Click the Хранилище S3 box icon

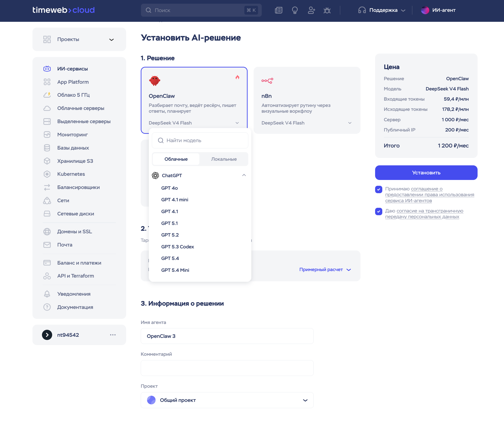tap(47, 161)
